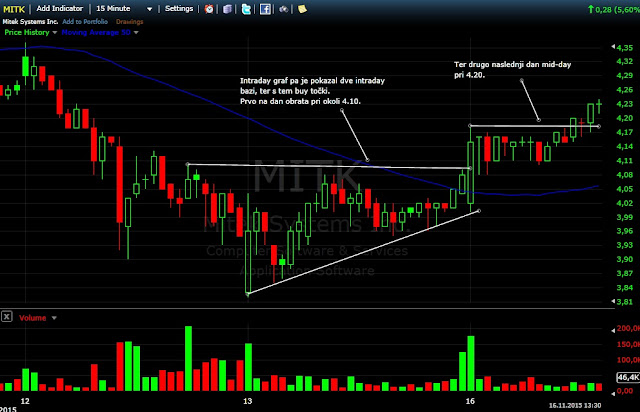
Task: Click the 4,35 price axis label
Action: (624, 48)
